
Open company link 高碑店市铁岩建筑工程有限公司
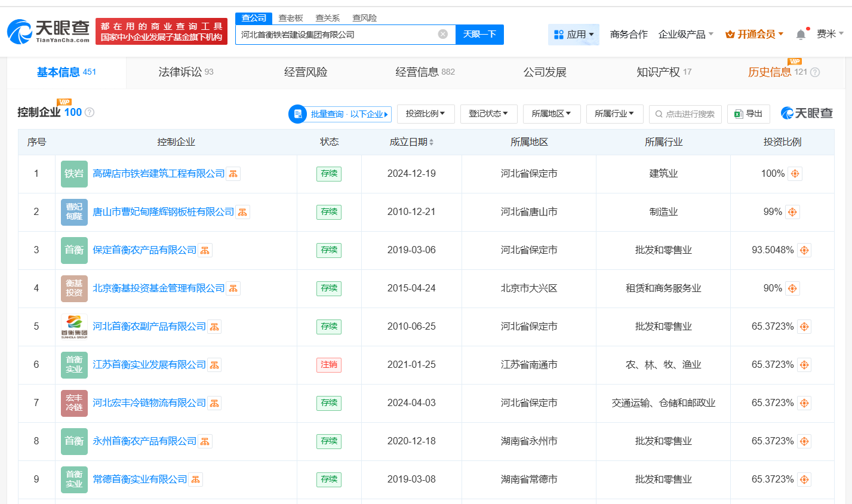tap(159, 174)
